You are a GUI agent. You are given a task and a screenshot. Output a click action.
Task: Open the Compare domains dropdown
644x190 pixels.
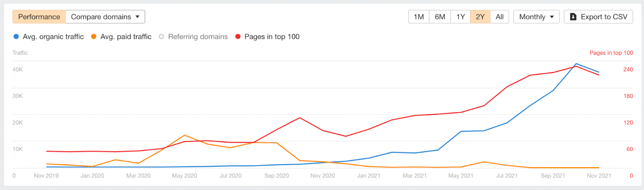(x=105, y=17)
